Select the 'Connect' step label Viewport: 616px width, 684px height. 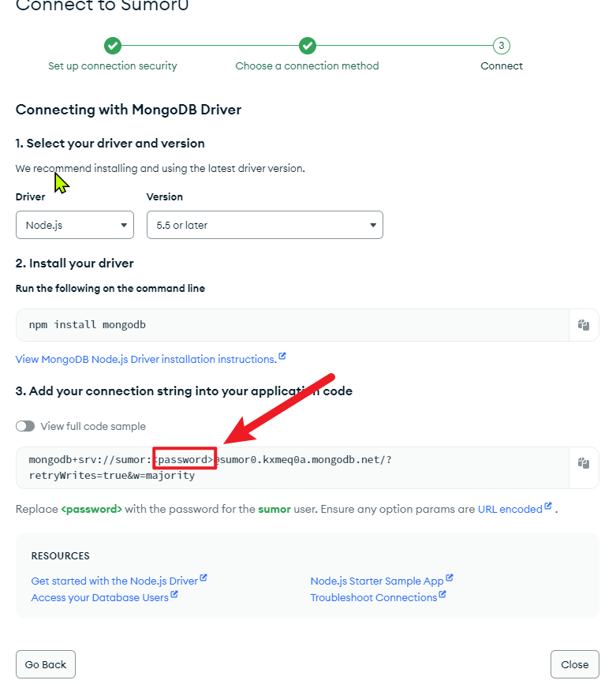(x=502, y=65)
